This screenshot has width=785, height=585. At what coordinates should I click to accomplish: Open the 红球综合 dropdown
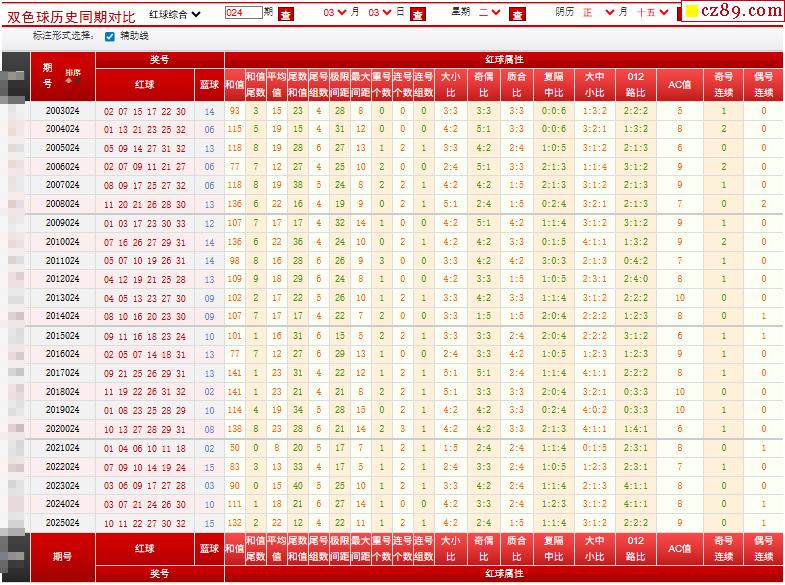click(x=175, y=13)
